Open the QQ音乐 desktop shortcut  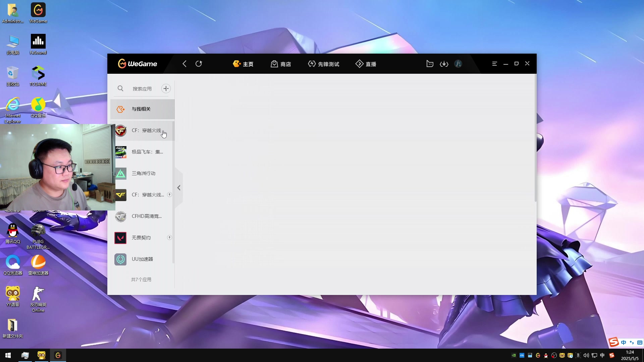pos(38,108)
